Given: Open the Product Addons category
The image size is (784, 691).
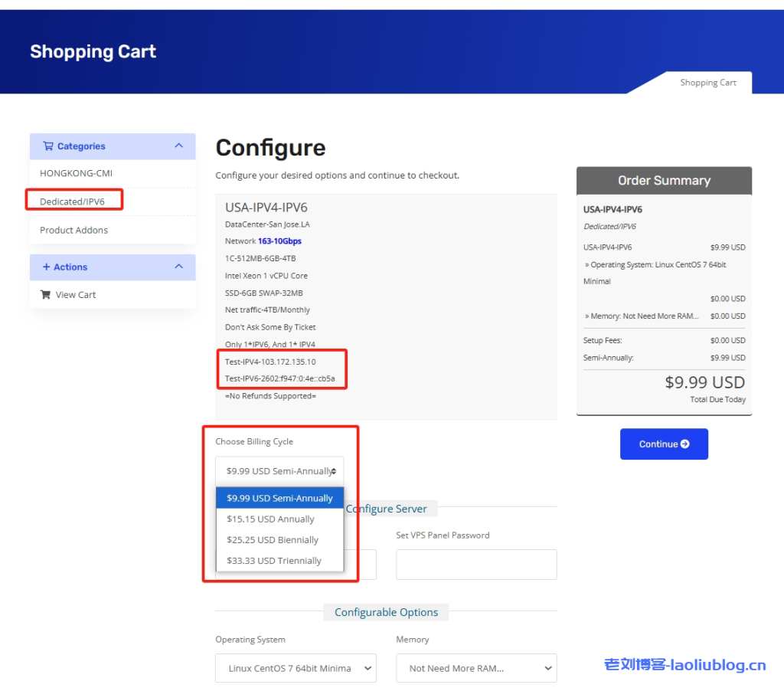Looking at the screenshot, I should tap(73, 228).
